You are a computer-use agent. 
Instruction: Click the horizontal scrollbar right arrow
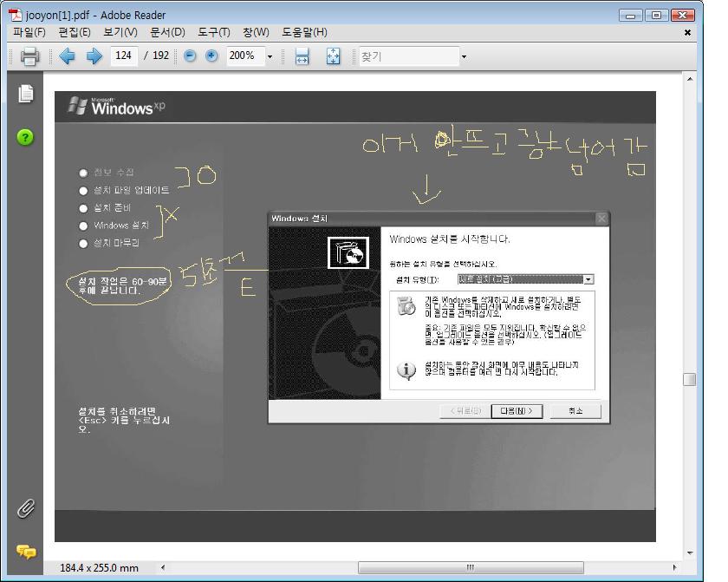click(674, 567)
